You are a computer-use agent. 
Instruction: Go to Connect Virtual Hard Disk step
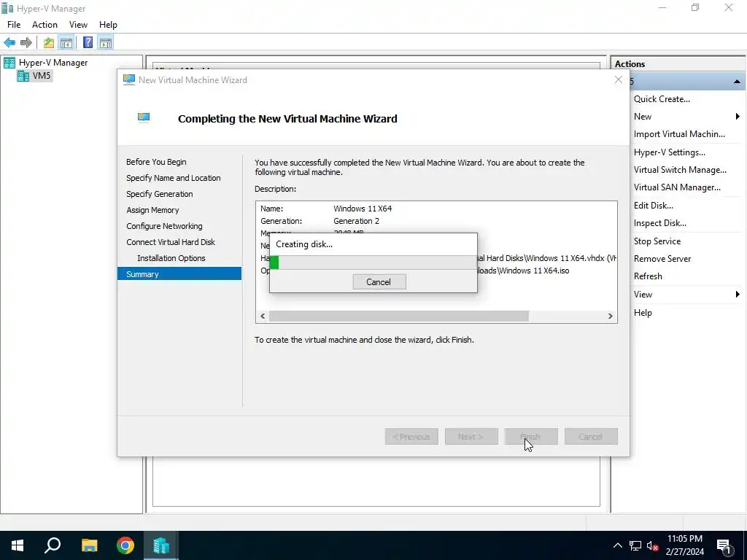171,242
